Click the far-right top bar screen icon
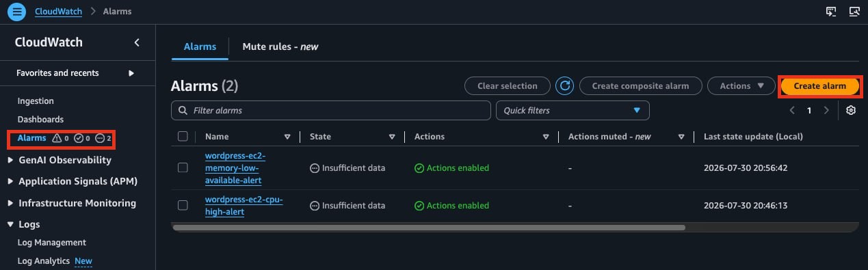Screen dimensions: 868x270 click(854, 12)
